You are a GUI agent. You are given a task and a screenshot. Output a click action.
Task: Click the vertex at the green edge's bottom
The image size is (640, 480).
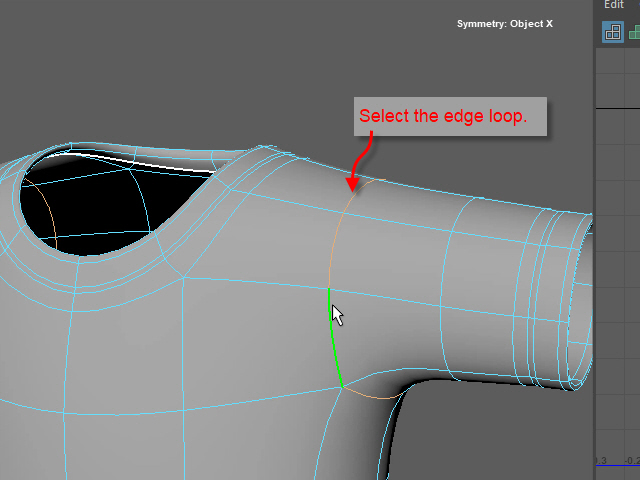pos(341,387)
